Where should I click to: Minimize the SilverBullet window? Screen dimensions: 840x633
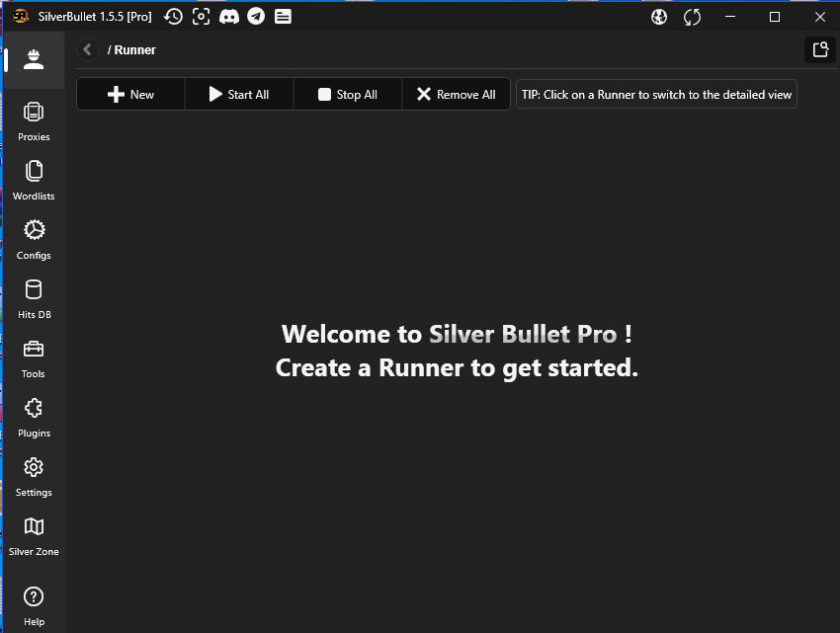[729, 17]
